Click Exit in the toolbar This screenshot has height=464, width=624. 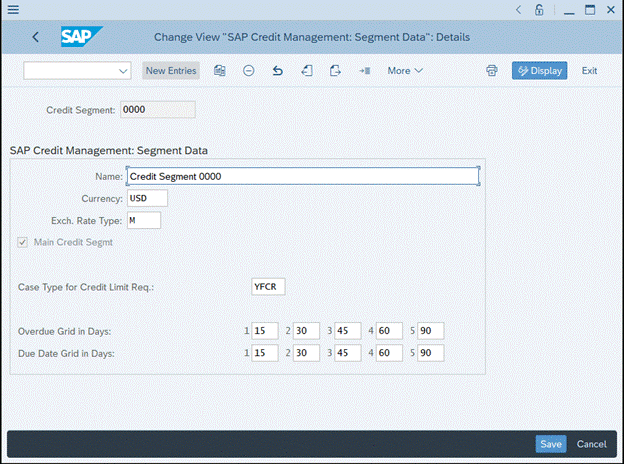tap(589, 71)
